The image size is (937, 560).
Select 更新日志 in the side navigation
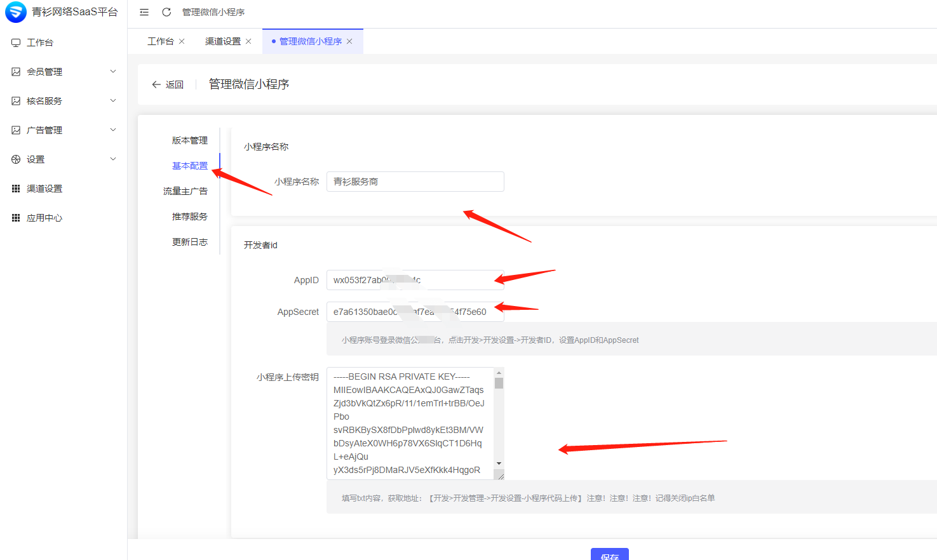190,242
